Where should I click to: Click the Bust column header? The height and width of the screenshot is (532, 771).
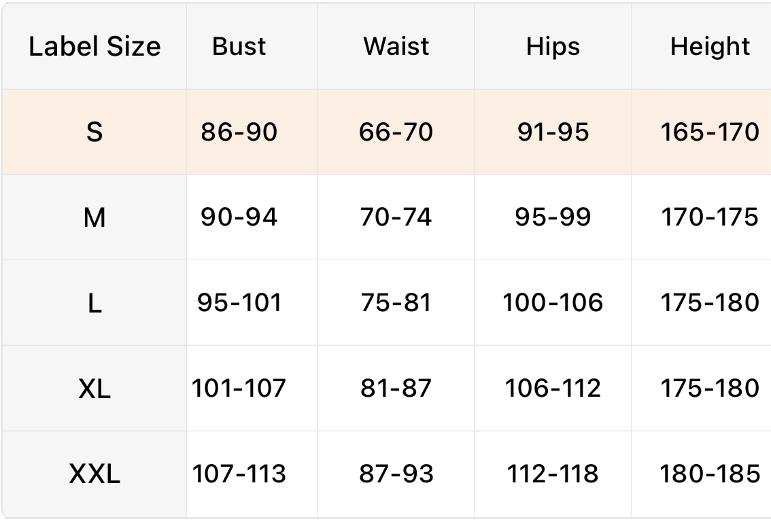tap(239, 46)
